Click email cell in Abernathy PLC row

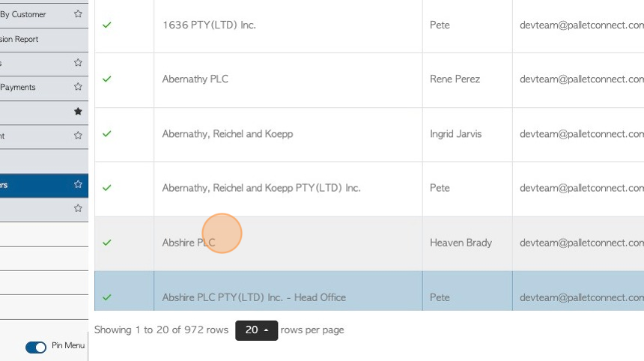[x=578, y=80]
